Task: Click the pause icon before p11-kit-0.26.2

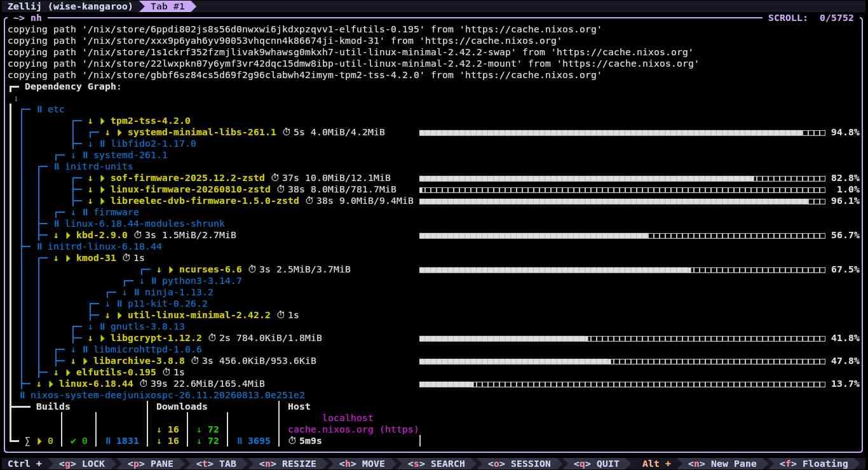Action: pos(120,304)
